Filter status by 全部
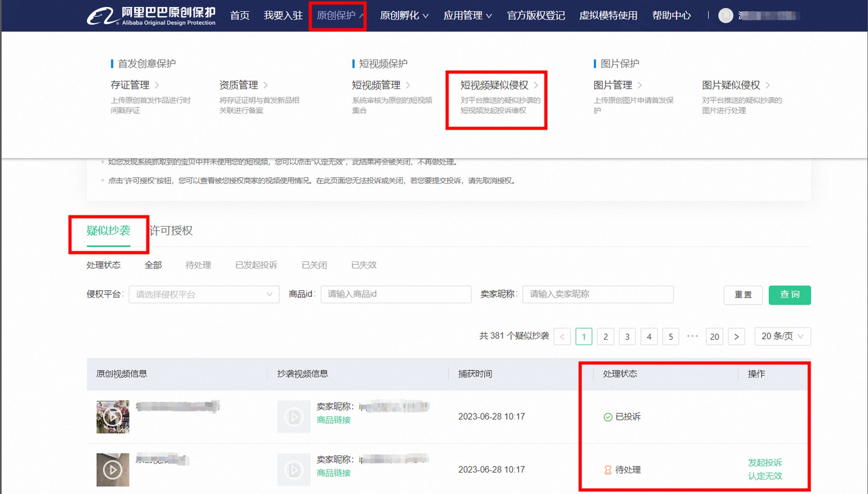The height and width of the screenshot is (494, 868). coord(153,265)
